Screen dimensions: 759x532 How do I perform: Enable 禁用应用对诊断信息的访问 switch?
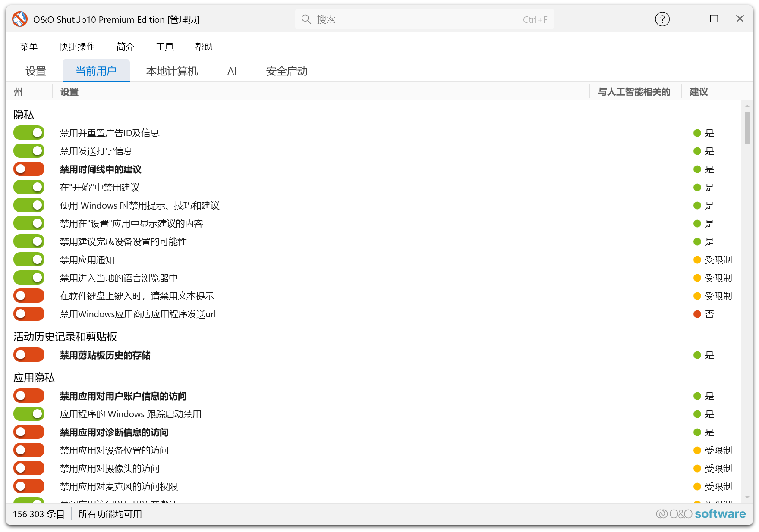click(x=29, y=432)
